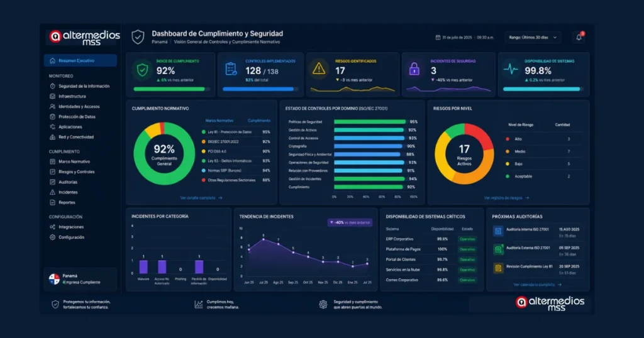The width and height of the screenshot is (644, 338).
Task: Click the heartbeat icon in Disponibilidad de Sistemas
Action: pos(511,69)
